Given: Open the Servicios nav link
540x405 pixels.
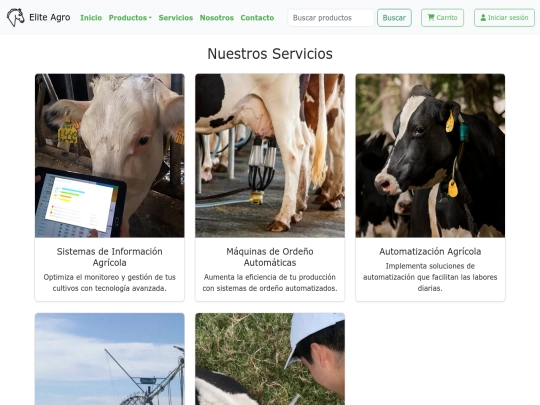Looking at the screenshot, I should click(x=176, y=18).
